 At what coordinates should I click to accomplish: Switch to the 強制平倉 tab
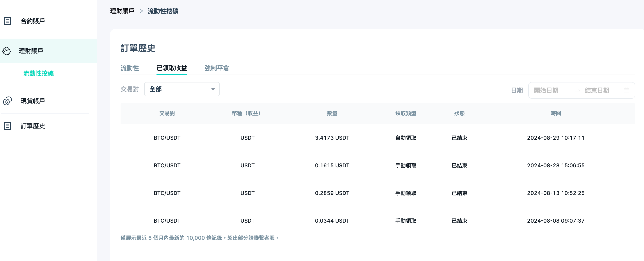tap(217, 68)
